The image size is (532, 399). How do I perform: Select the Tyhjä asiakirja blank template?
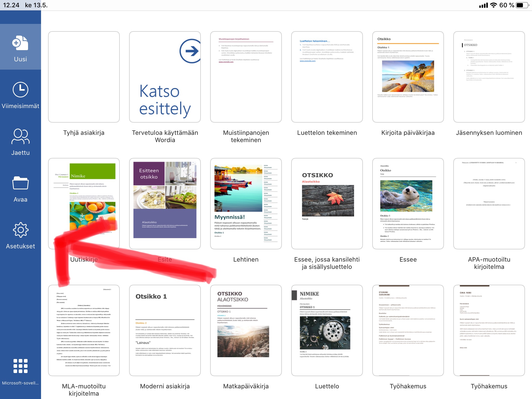[x=84, y=77]
